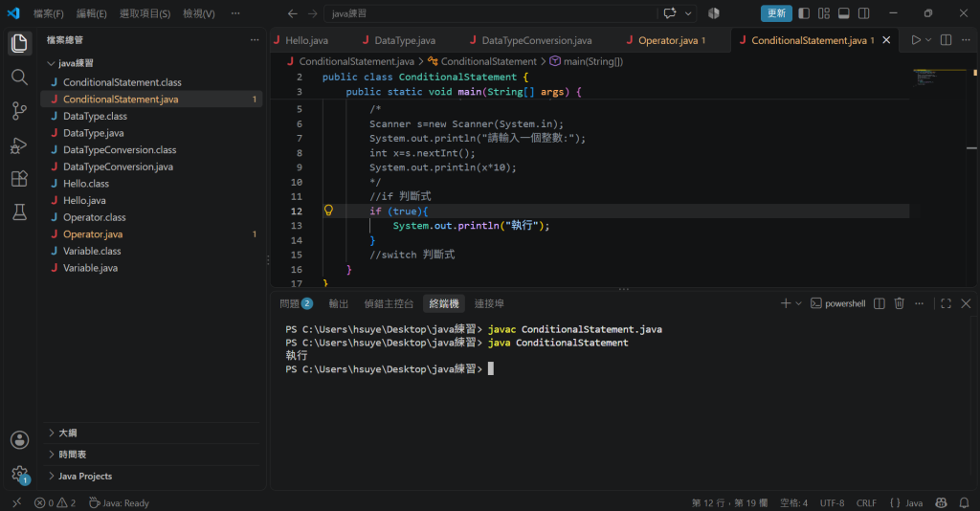Screen dimensions: 980x511
Task: Kill terminal with the trash icon
Action: pyautogui.click(x=899, y=303)
